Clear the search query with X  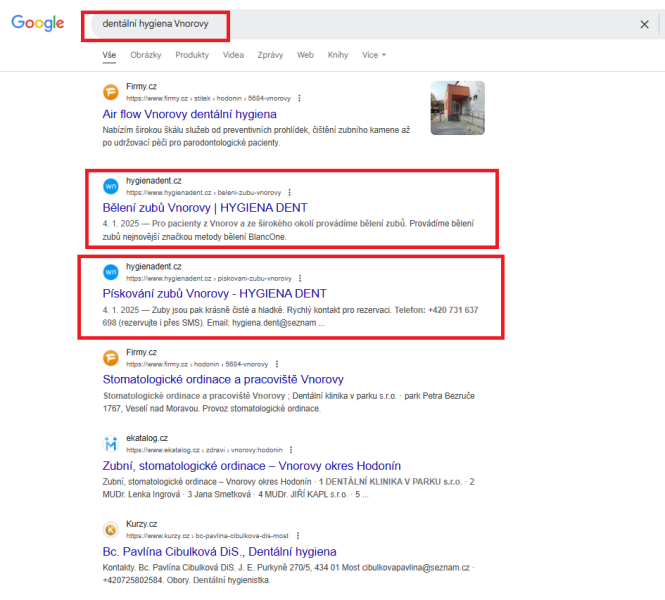coord(644,25)
